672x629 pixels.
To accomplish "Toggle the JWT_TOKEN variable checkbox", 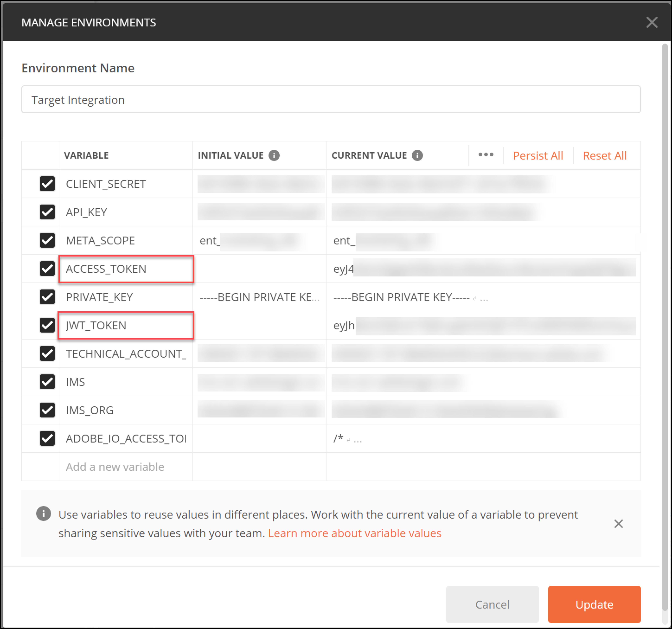I will pos(47,325).
